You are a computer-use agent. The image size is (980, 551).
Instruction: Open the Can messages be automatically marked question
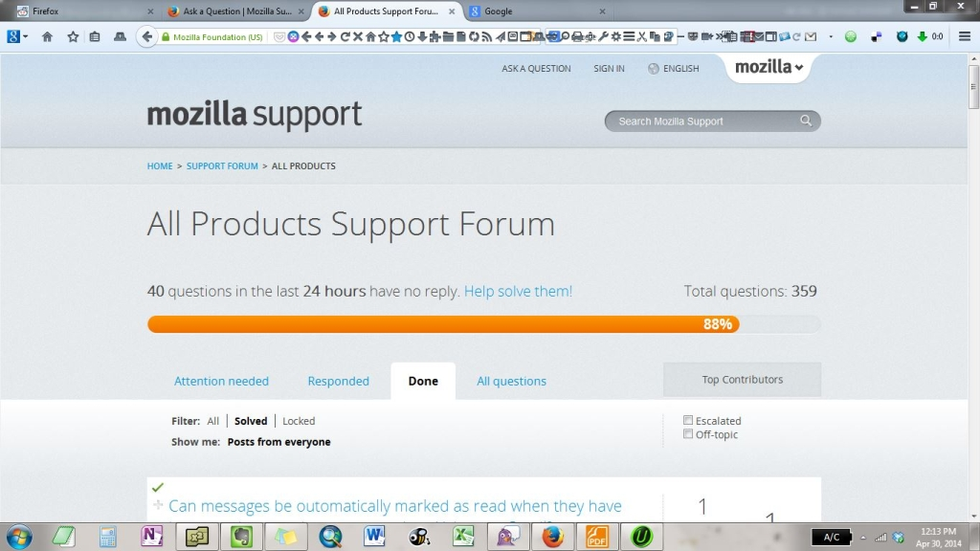(395, 506)
